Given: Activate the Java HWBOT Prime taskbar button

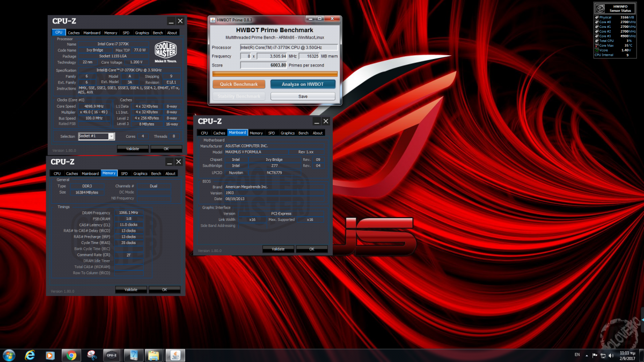Looking at the screenshot, I should [x=177, y=354].
